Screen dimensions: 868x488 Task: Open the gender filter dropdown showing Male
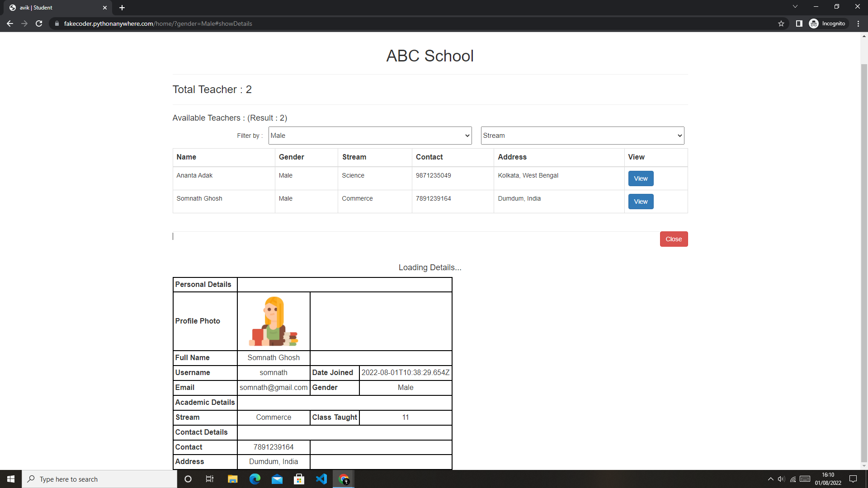[x=370, y=136]
